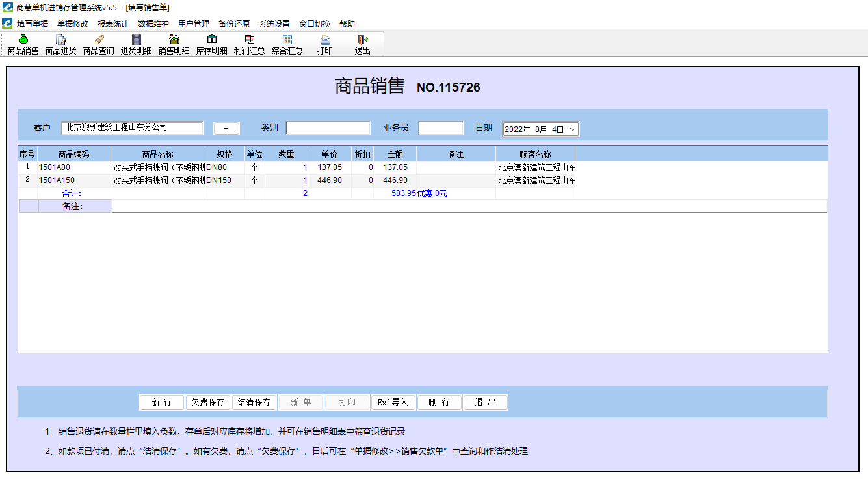Open the 单据修改 menu

[x=73, y=23]
